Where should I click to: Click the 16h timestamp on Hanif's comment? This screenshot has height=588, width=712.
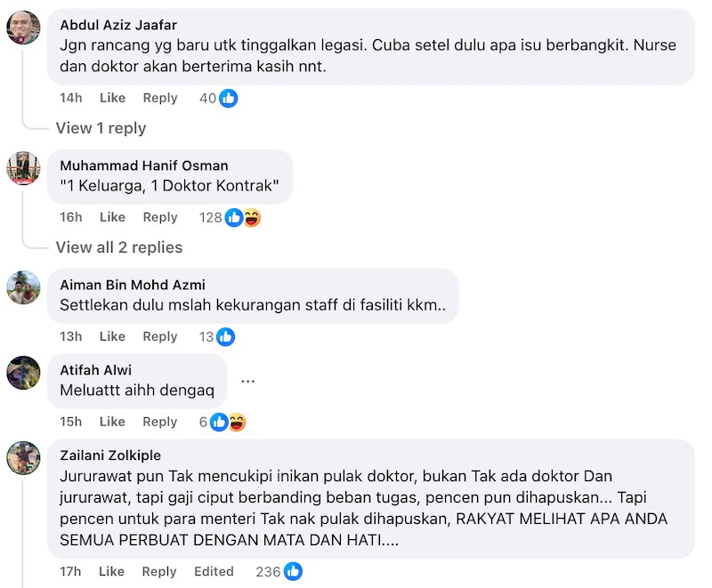coord(71,217)
